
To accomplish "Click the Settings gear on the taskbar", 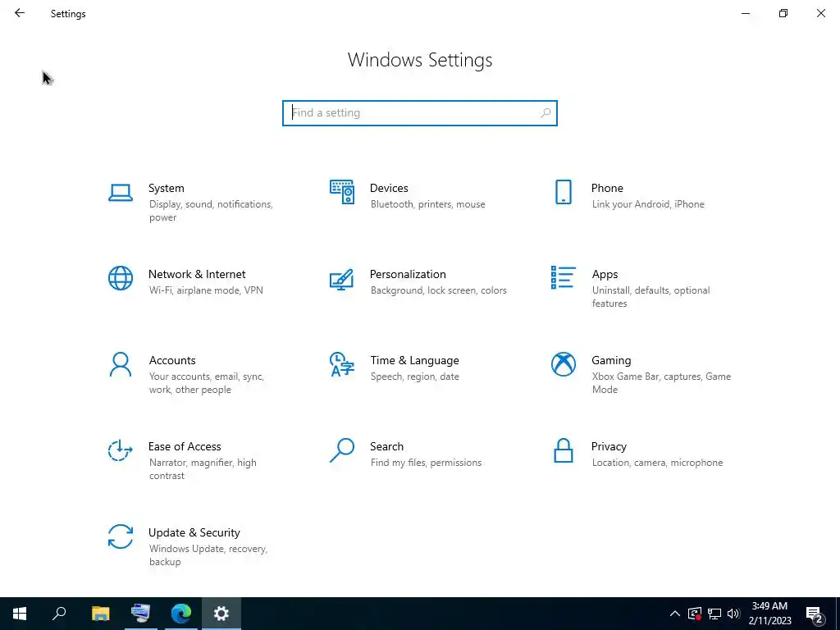I will coord(221,614).
